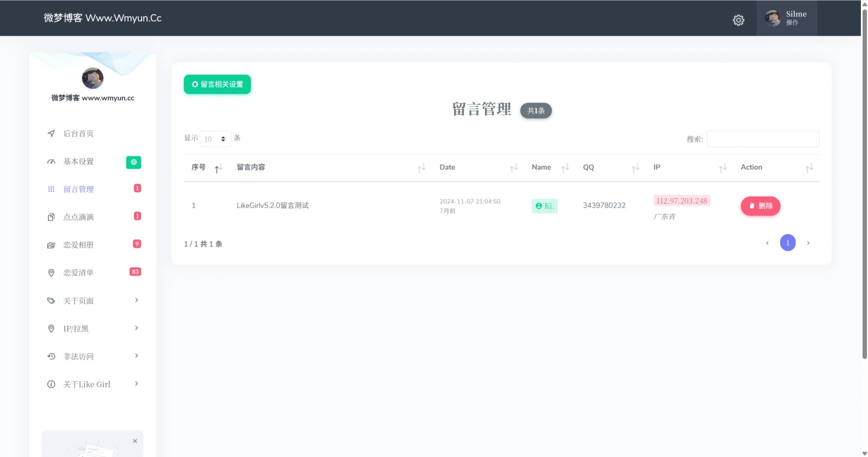Screen dimensions: 868x457
Task: Go to previous page arrow
Action: pyautogui.click(x=767, y=243)
